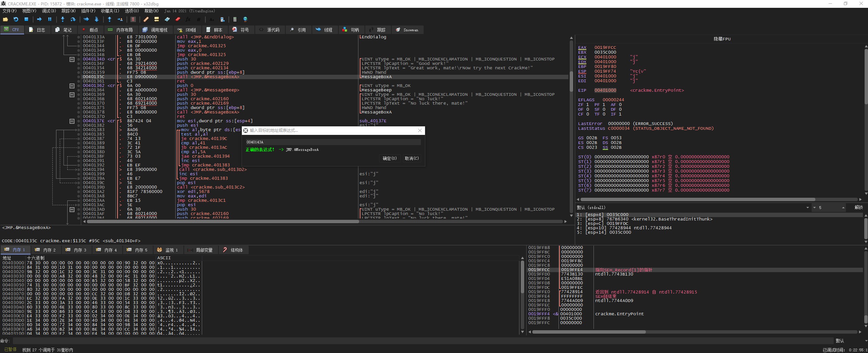Toggle 隐藏FPU to hide FPU registers
Viewport: 868px width, 353px height.
[722, 39]
